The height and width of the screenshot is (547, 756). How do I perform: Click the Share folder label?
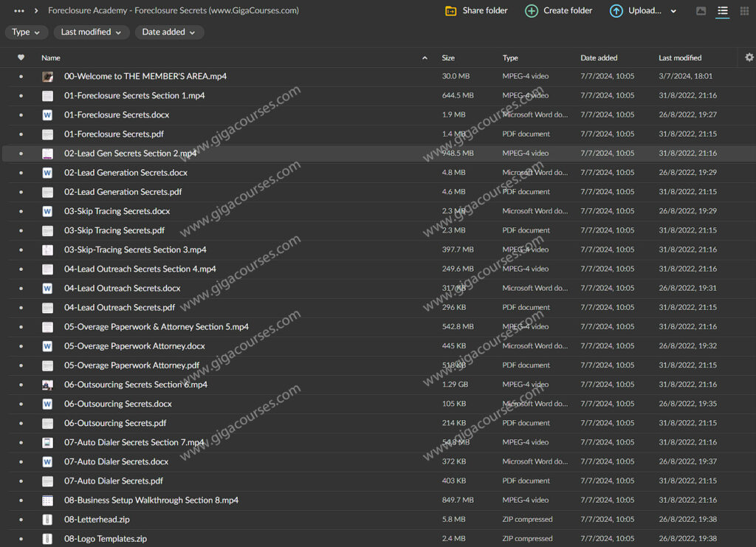485,10
